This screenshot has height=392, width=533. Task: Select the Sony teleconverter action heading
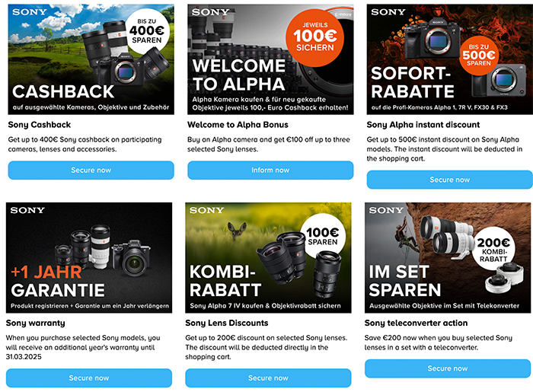click(x=416, y=323)
